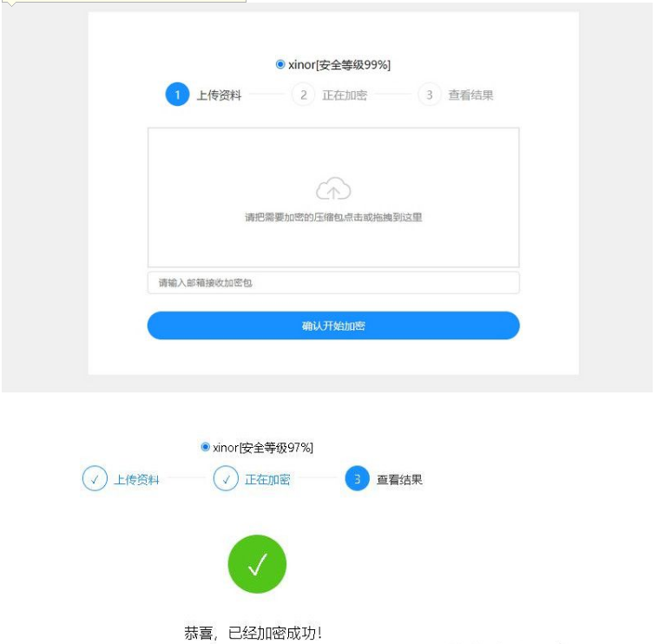
Task: Click the 确认开始加密 button
Action: (x=333, y=325)
